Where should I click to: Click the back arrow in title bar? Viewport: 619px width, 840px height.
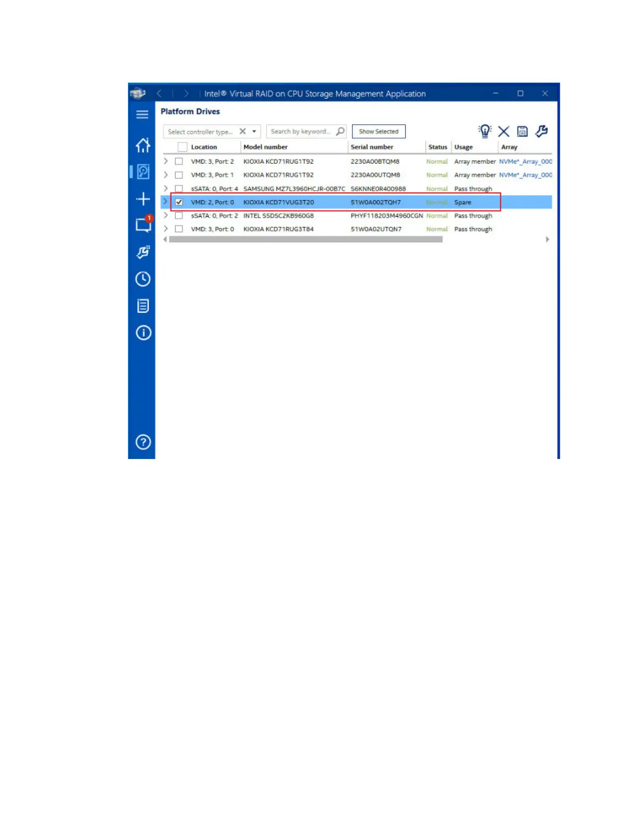click(159, 94)
